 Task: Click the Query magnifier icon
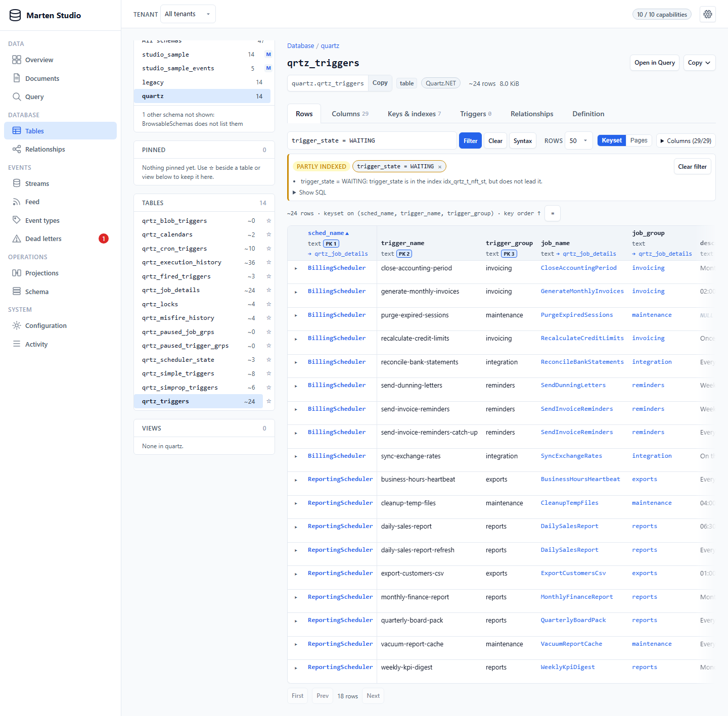(17, 97)
